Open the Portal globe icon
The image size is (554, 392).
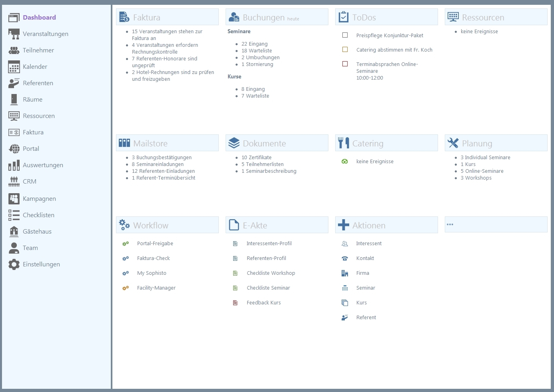[14, 149]
